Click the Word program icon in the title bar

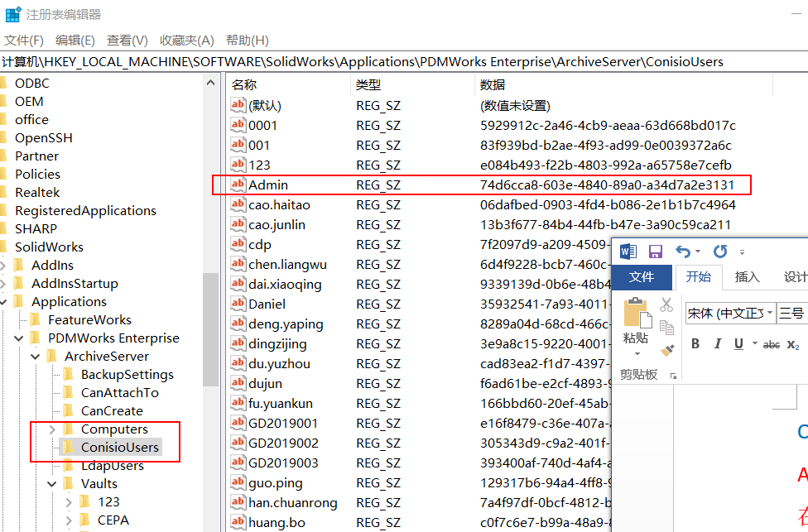(630, 252)
